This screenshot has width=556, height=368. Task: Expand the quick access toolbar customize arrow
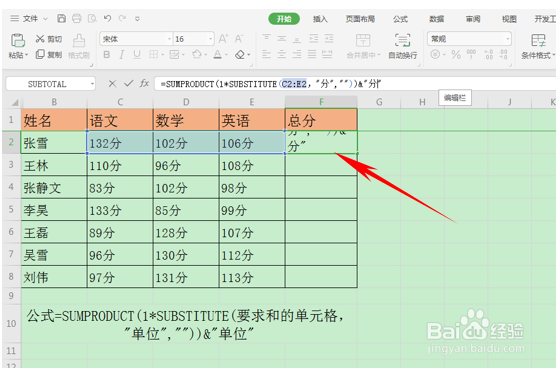coord(137,18)
